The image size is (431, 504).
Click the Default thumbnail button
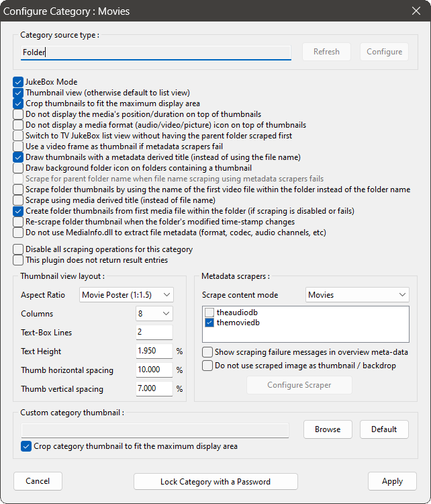tap(384, 429)
